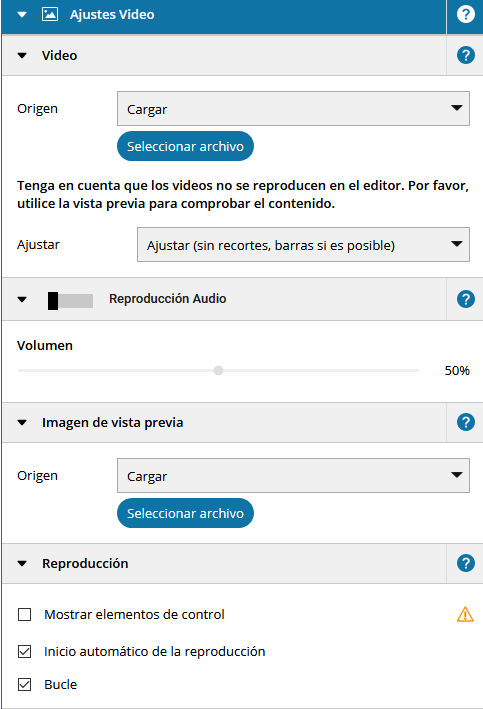Open Origen dropdown under Imagen de vista previa
The image size is (483, 709).
pyautogui.click(x=293, y=475)
